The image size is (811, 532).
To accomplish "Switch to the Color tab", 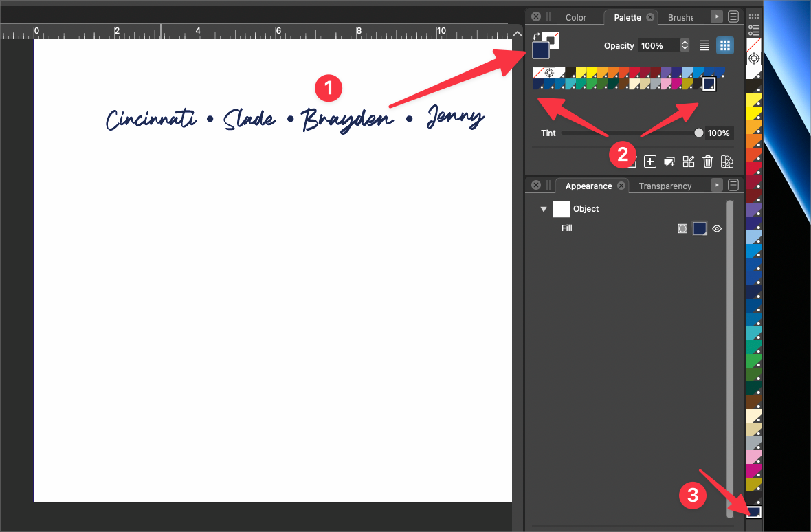I will point(576,17).
